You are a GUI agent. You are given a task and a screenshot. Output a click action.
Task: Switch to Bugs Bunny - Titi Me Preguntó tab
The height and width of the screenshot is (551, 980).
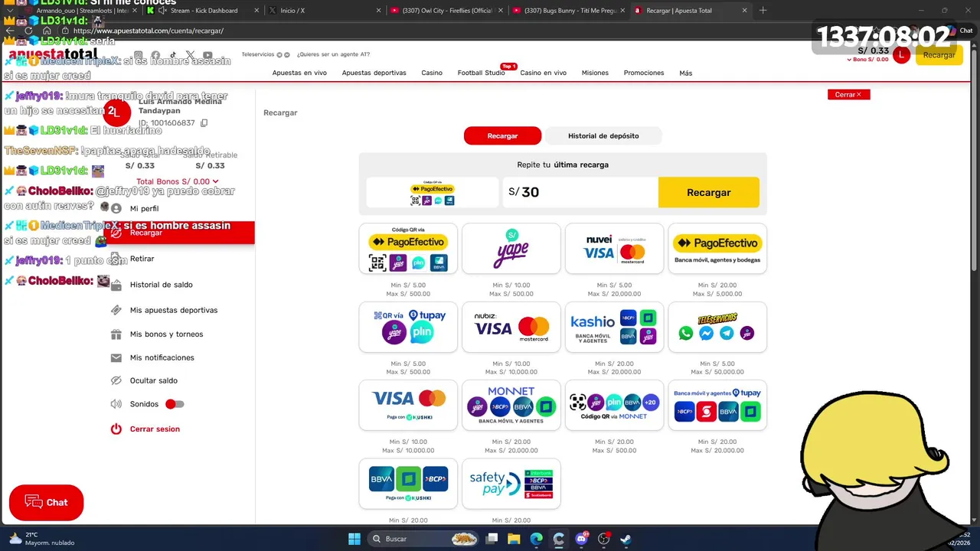(568, 11)
